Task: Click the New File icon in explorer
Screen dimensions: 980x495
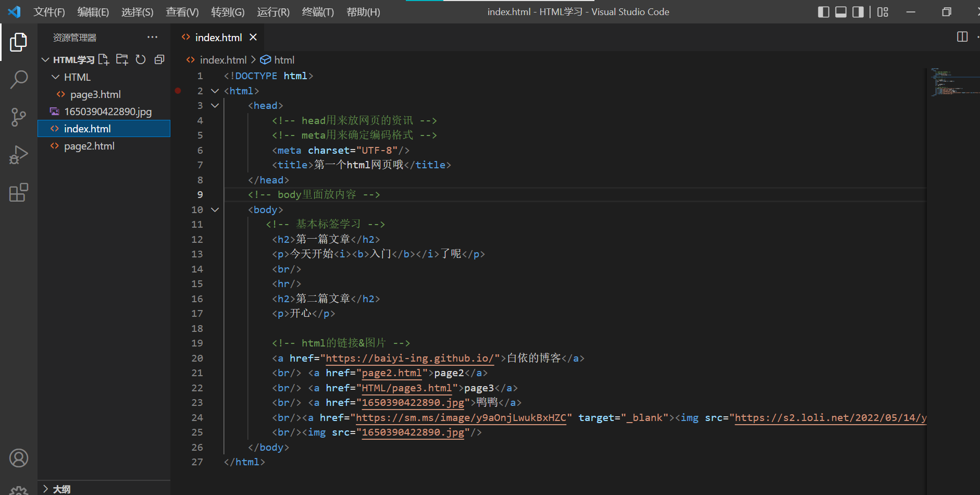Action: click(x=104, y=59)
